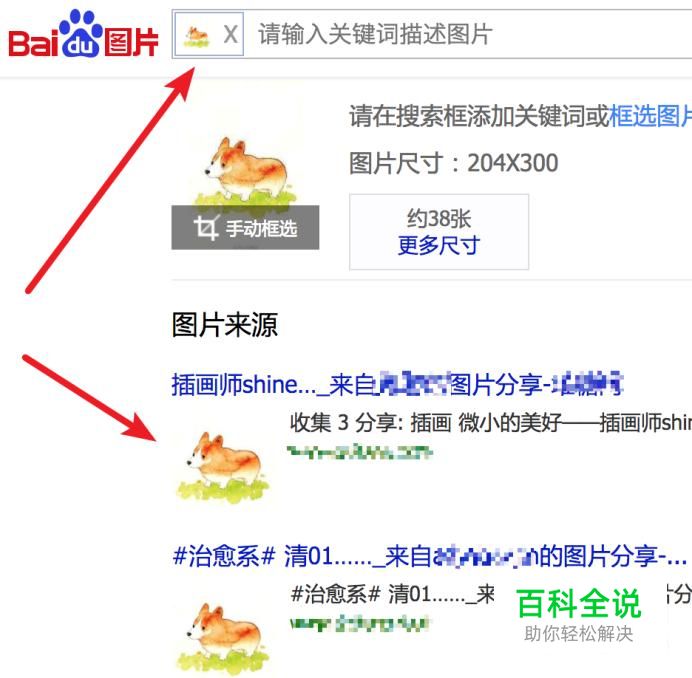Click the second result's corgi thumbnail

(223, 638)
